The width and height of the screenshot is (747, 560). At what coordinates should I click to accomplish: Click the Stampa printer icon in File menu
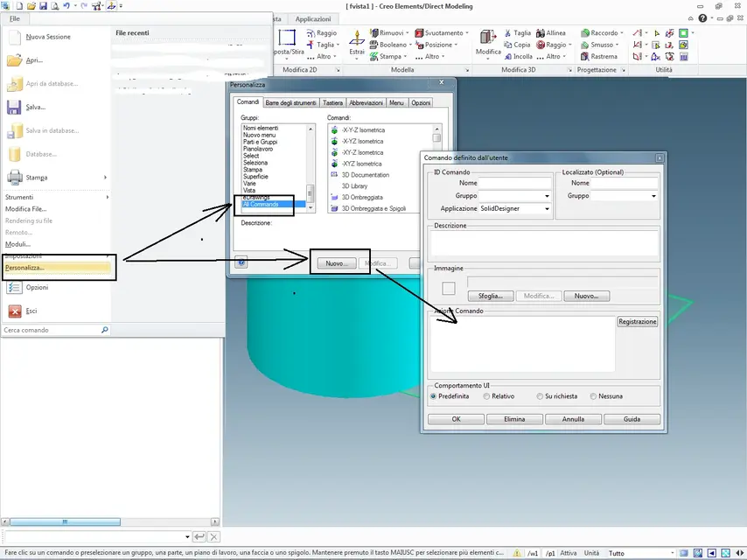coord(14,177)
